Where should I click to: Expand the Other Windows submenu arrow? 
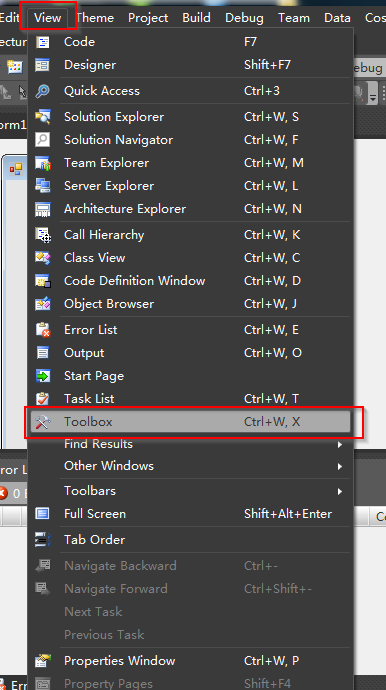coord(340,466)
